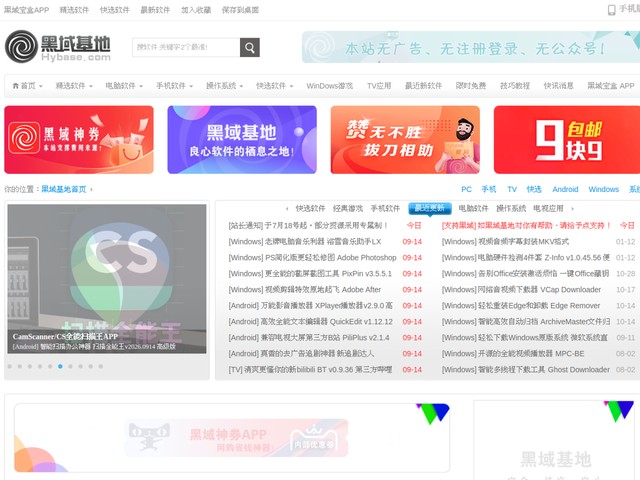Screen dimensions: 640x480
Task: Open the VCap Downloader entry
Action: (x=521, y=289)
